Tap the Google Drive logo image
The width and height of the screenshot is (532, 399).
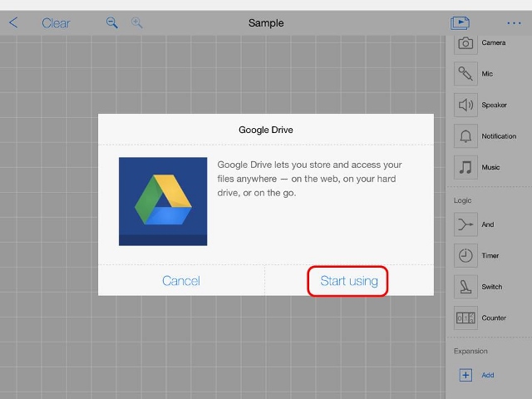click(x=163, y=201)
